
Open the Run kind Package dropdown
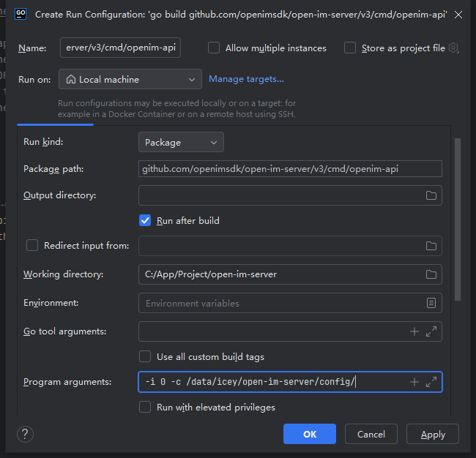tap(181, 143)
